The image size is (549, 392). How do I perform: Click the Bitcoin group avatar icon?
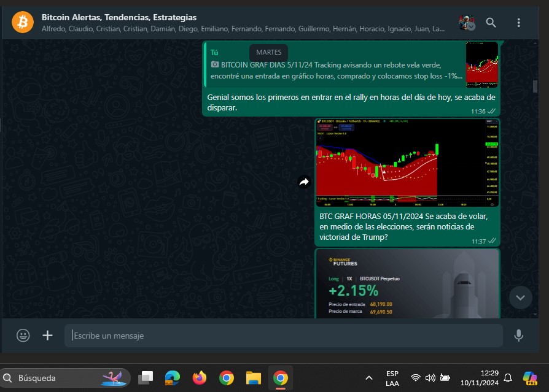click(23, 23)
